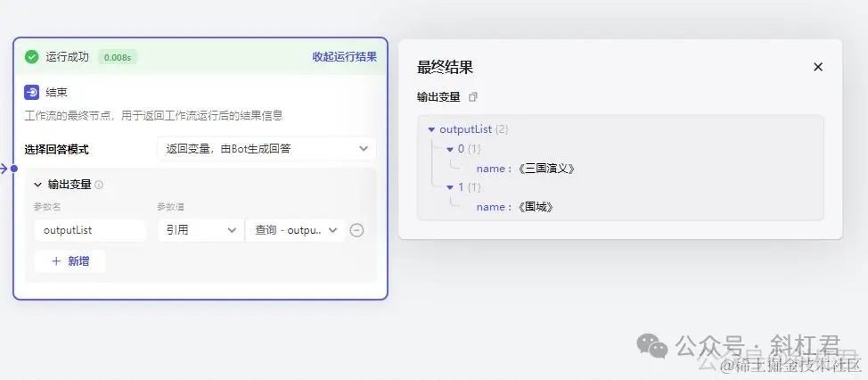Collapse tree item 0 in results
This screenshot has width=868, height=380.
[450, 149]
